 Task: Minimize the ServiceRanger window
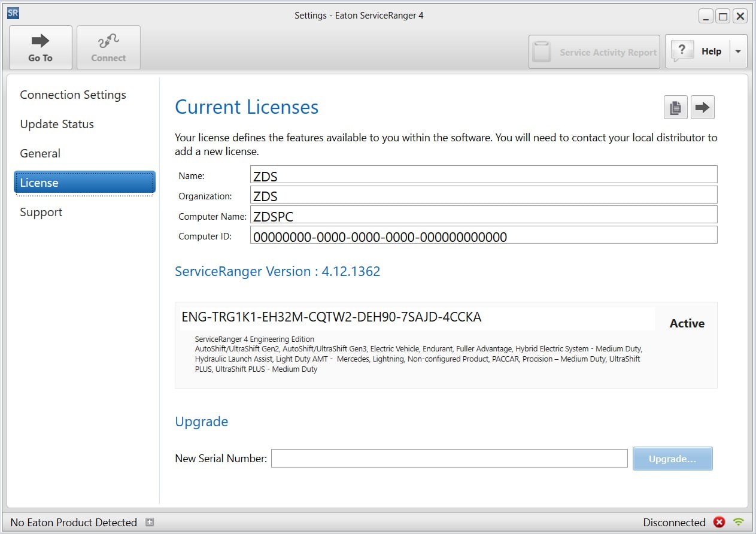tap(706, 16)
